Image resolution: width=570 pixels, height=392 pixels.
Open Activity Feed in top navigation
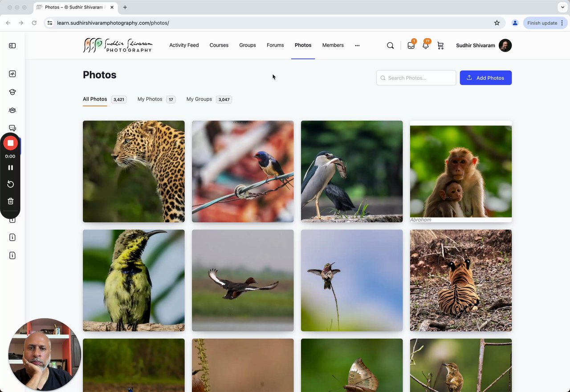[184, 45]
